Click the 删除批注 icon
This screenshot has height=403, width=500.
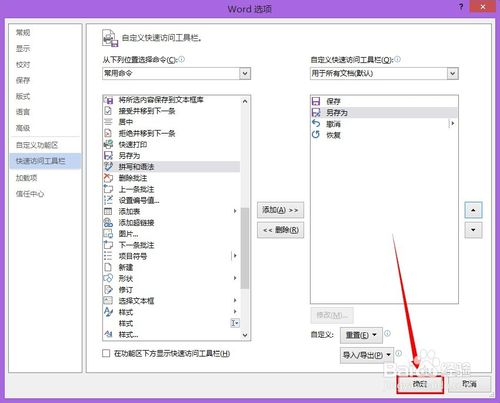[108, 178]
